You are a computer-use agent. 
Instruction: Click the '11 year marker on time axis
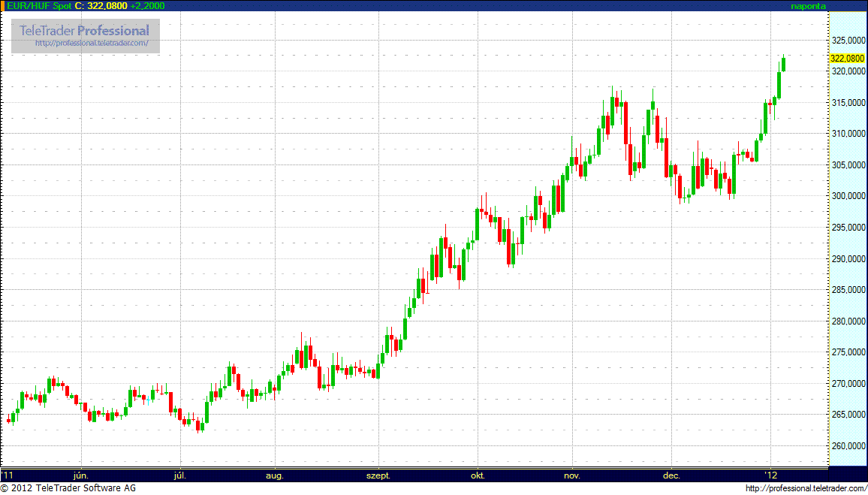pos(8,475)
